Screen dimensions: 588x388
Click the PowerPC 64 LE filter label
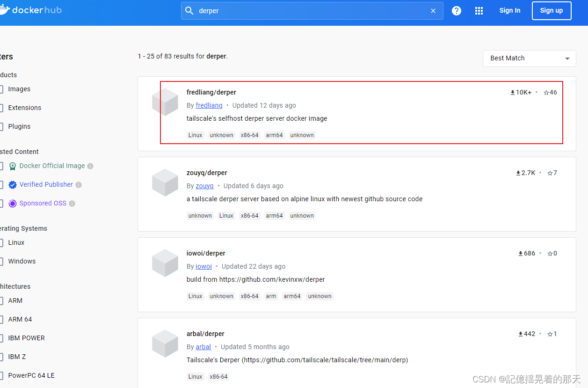point(31,375)
